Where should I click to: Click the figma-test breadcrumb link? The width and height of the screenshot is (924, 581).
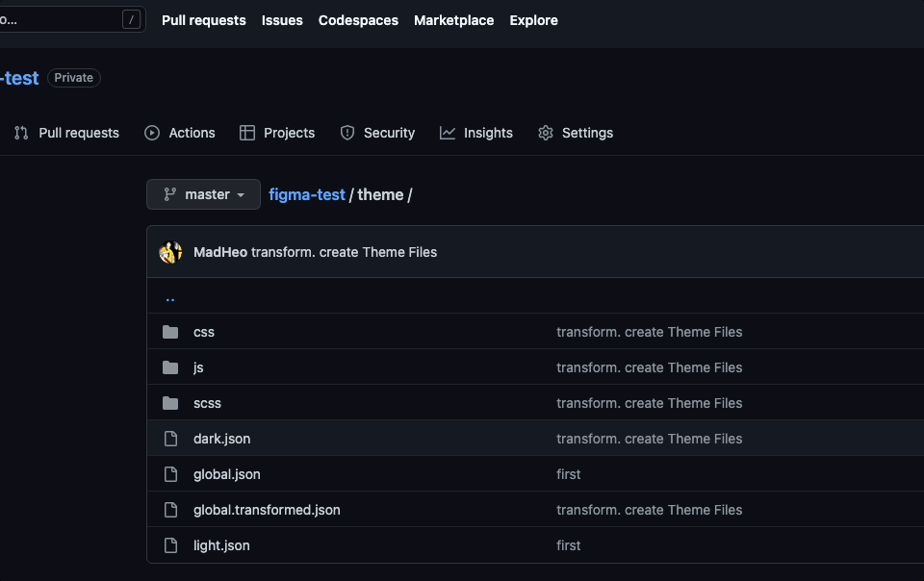[x=307, y=195]
